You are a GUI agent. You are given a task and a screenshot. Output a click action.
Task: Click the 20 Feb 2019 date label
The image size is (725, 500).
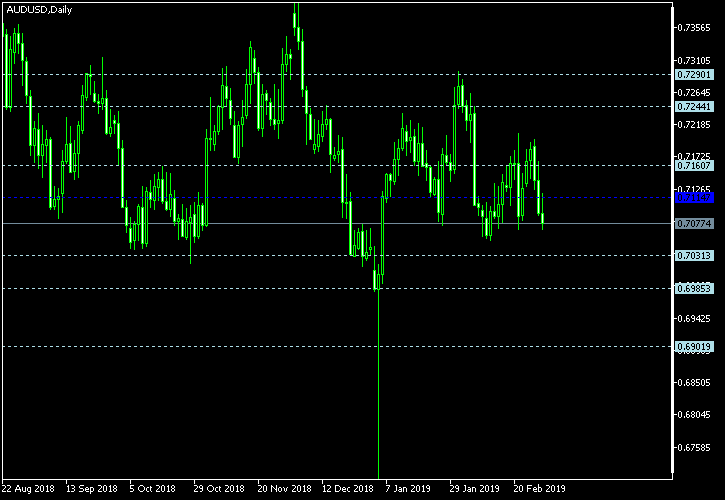tap(540, 489)
